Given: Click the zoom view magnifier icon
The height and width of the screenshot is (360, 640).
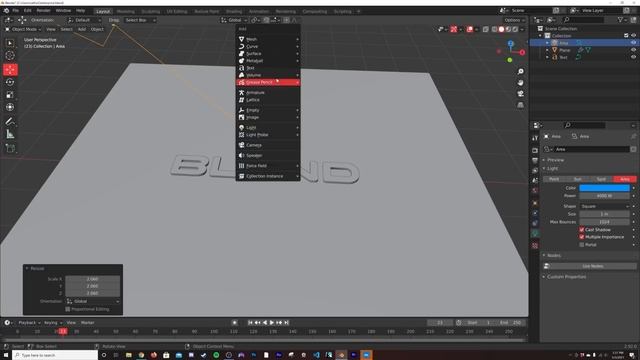Looking at the screenshot, I should [x=520, y=71].
